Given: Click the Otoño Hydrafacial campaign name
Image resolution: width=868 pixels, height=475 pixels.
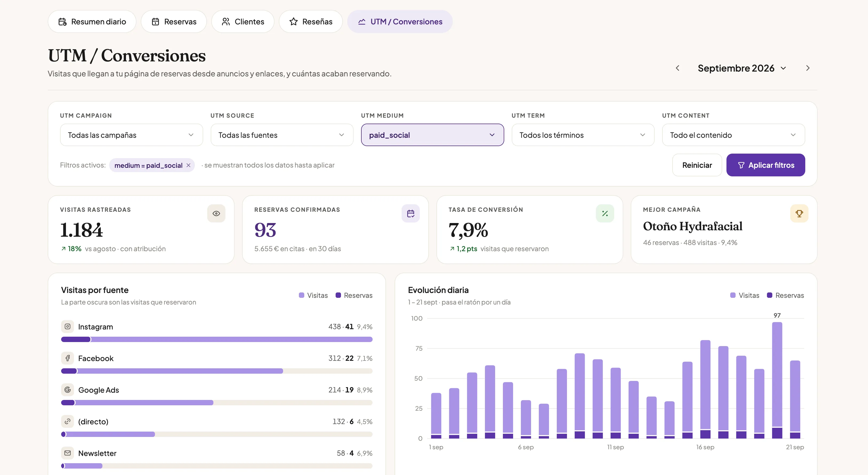Looking at the screenshot, I should tap(692, 226).
